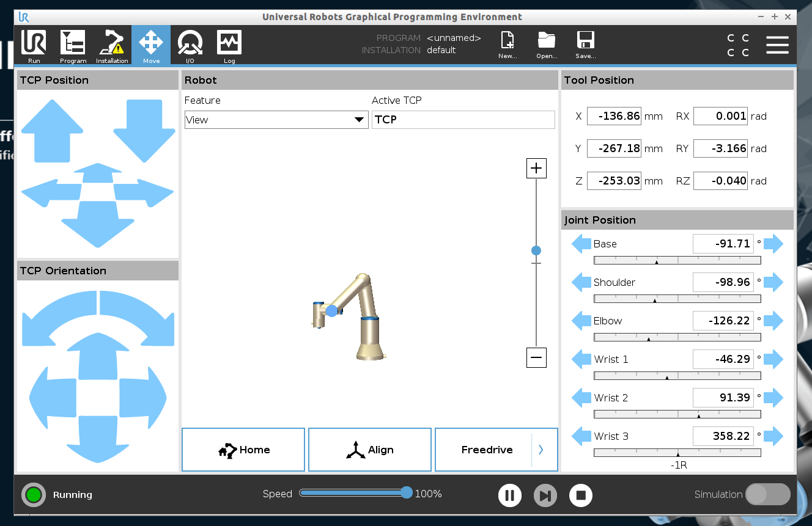Open the Installation tab
Screen dimensions: 812x526
tap(112, 46)
